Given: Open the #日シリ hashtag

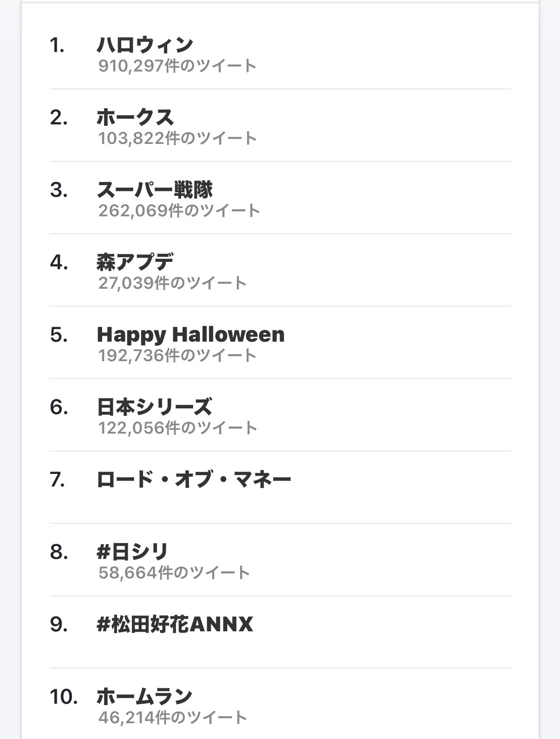Looking at the screenshot, I should (132, 552).
